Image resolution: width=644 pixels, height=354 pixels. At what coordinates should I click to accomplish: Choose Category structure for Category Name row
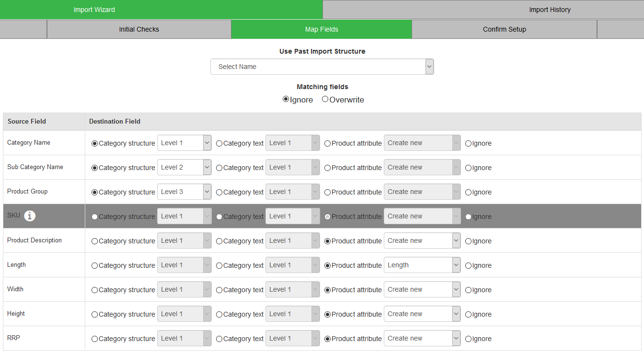[95, 143]
